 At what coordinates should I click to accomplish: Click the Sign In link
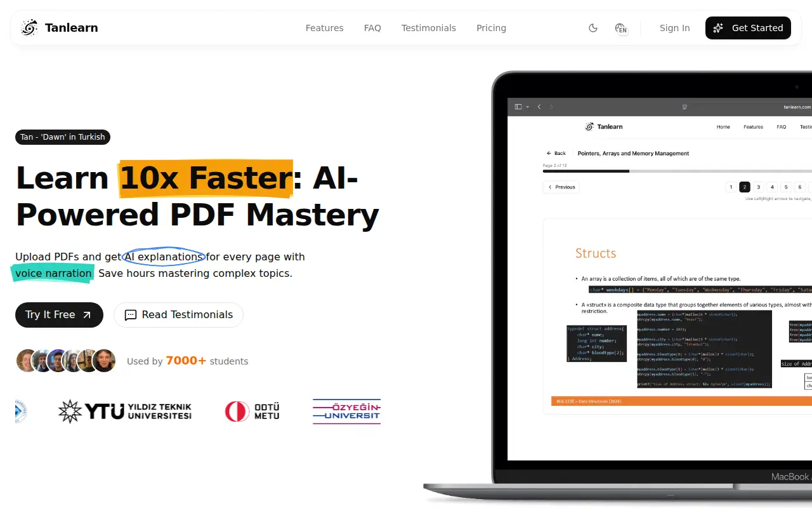coord(674,28)
